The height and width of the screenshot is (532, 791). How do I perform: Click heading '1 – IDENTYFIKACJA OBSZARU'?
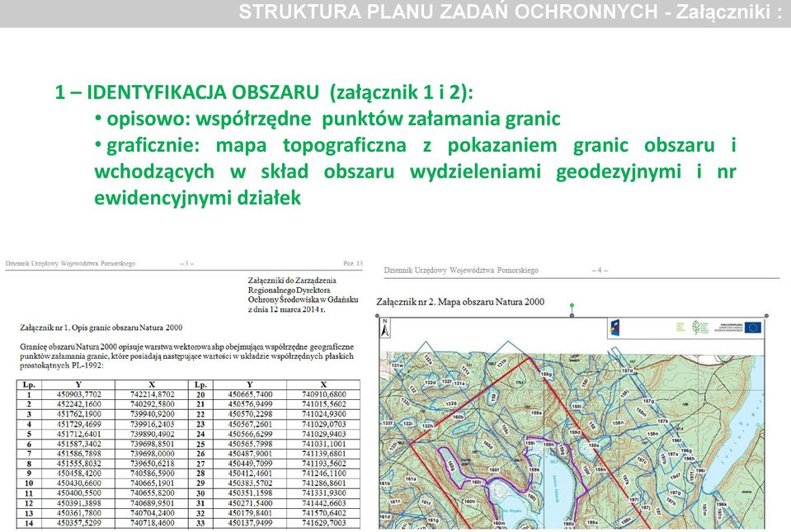coord(186,92)
